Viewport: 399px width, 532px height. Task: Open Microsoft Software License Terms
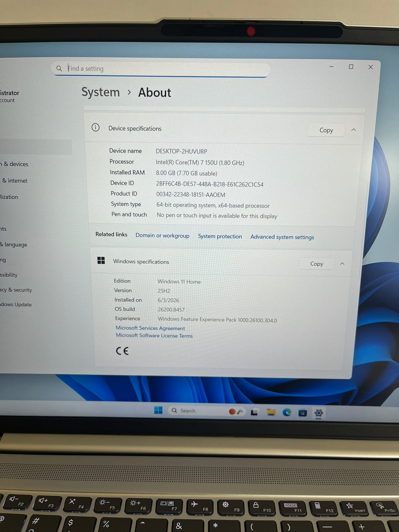pyautogui.click(x=154, y=335)
